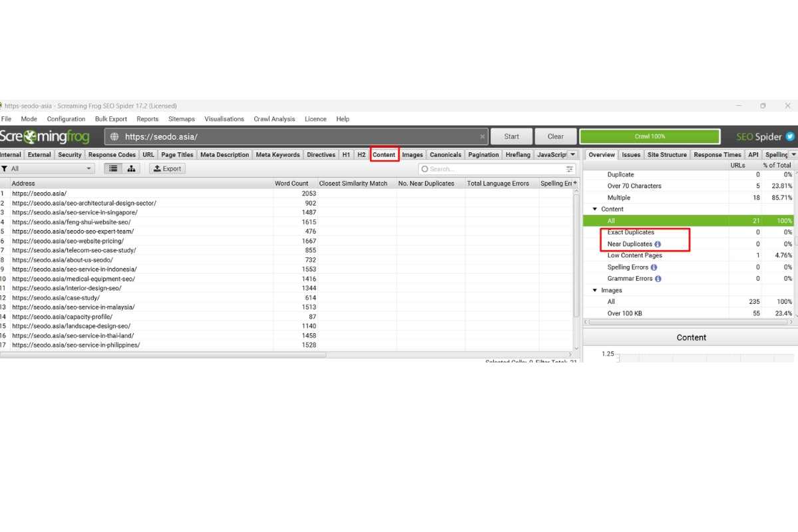Switch to the Hreflang tab
The image size is (798, 532).
[518, 155]
